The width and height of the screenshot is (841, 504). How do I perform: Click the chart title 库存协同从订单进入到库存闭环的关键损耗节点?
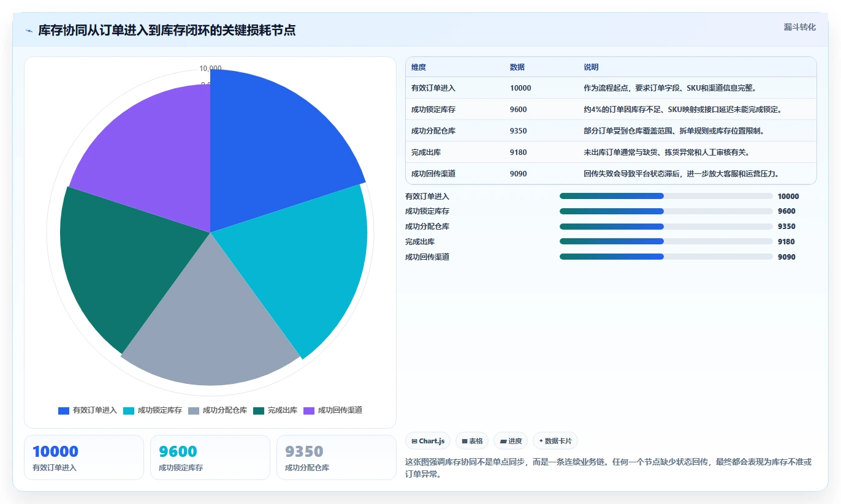pyautogui.click(x=167, y=31)
